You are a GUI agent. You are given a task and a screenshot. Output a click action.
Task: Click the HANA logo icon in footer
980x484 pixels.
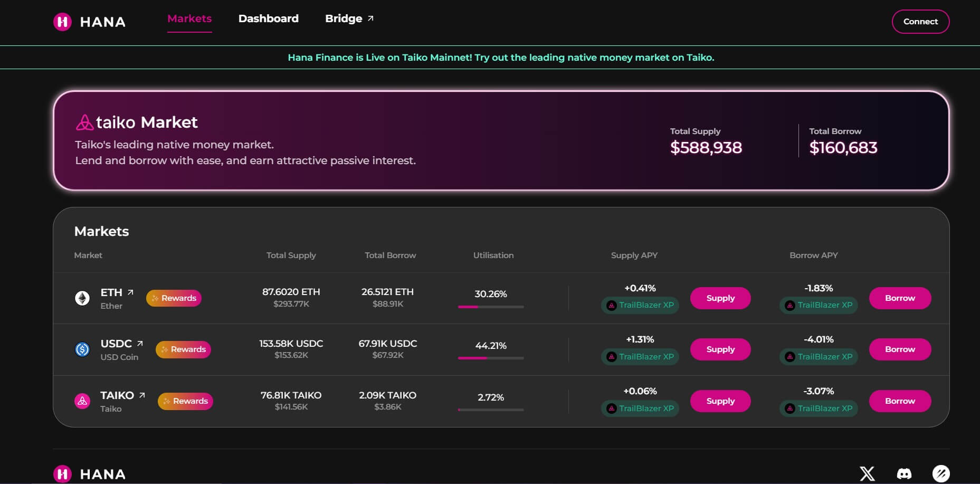[62, 474]
